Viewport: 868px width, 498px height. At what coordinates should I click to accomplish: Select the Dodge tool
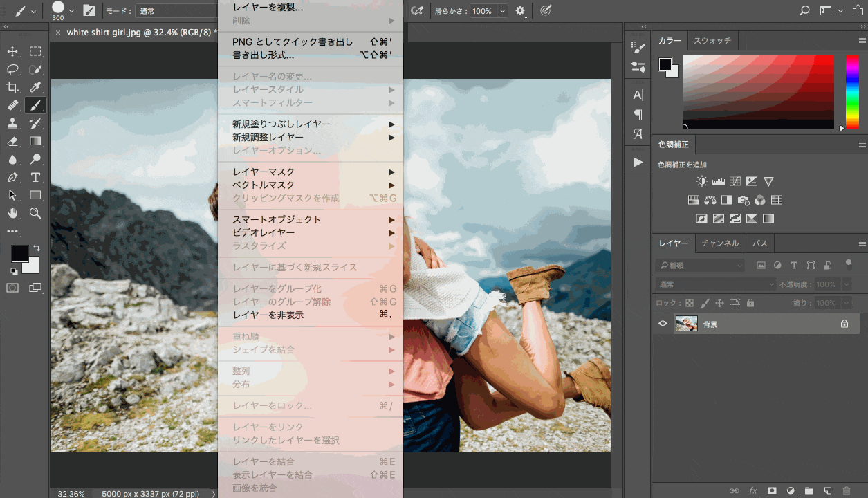tap(35, 159)
